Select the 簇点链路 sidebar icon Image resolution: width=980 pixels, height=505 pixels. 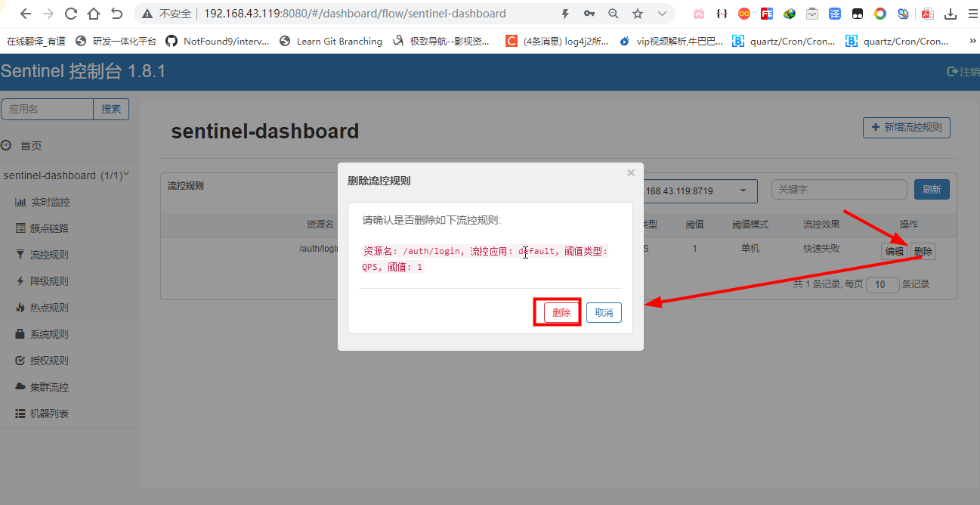pyautogui.click(x=20, y=228)
